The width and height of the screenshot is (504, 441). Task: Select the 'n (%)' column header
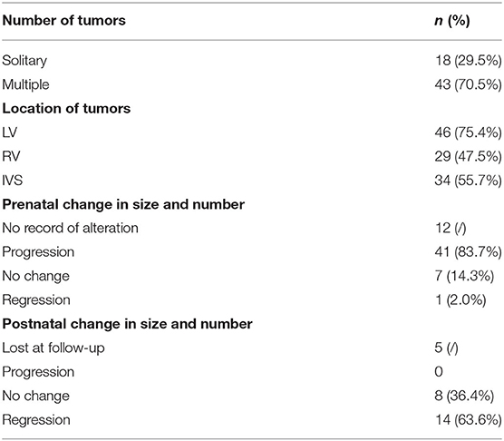pyautogui.click(x=452, y=21)
